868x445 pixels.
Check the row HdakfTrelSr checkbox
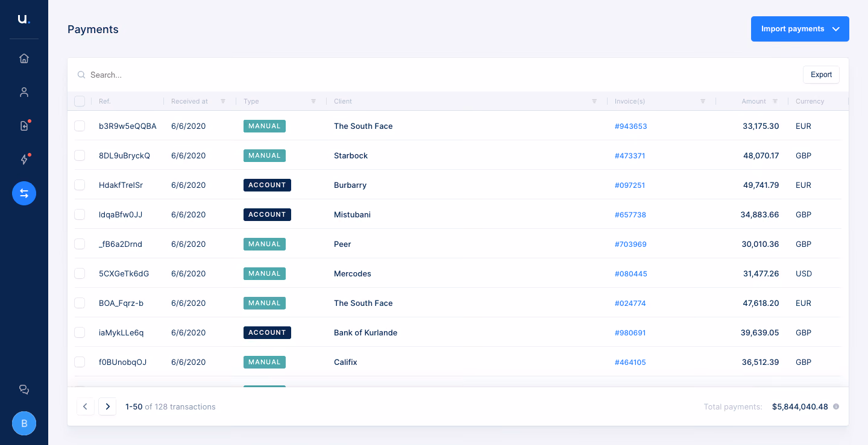pos(80,185)
